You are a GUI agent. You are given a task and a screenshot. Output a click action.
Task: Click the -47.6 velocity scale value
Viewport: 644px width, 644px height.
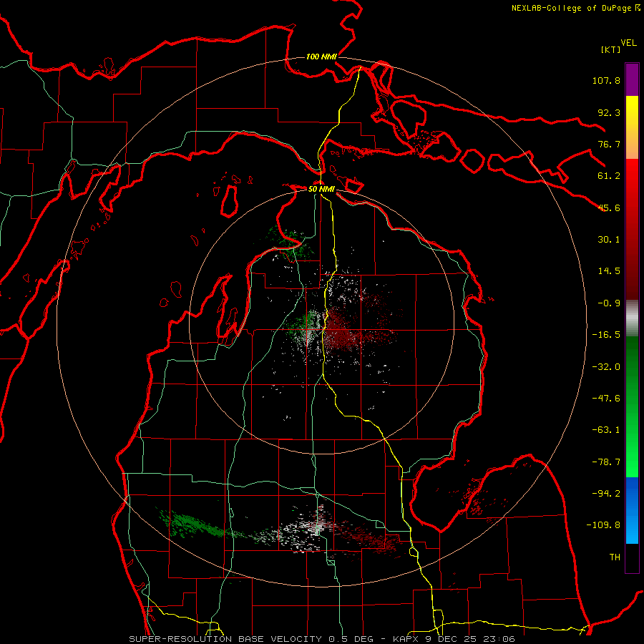pos(606,399)
